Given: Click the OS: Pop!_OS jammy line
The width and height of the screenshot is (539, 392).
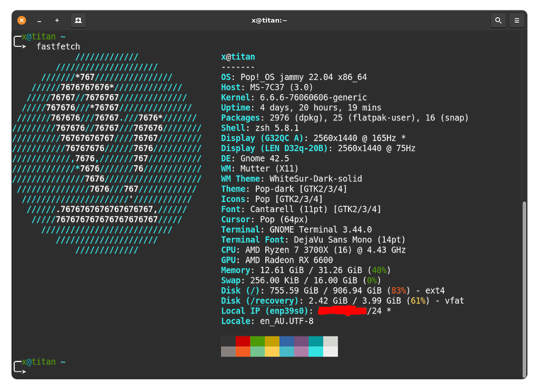Looking at the screenshot, I should (295, 77).
